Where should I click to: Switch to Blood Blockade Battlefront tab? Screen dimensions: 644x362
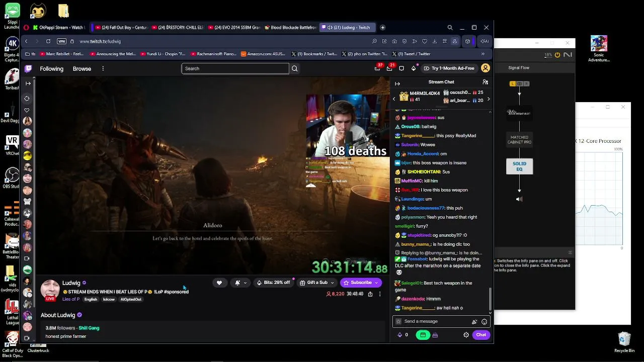290,28
